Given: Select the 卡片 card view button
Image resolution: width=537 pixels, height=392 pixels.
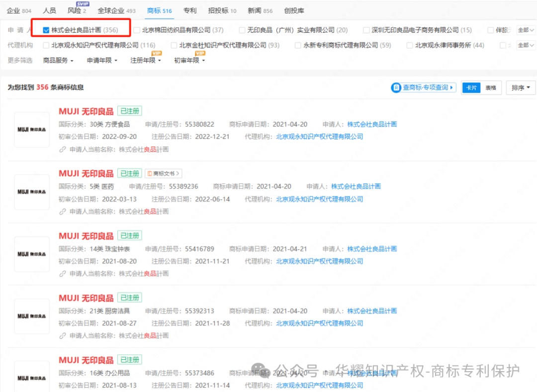Looking at the screenshot, I should tap(471, 88).
